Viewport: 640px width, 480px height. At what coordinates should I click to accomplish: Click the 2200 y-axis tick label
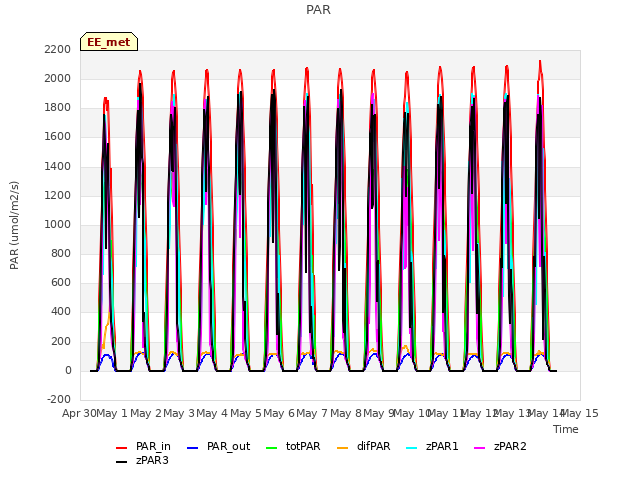pos(58,49)
